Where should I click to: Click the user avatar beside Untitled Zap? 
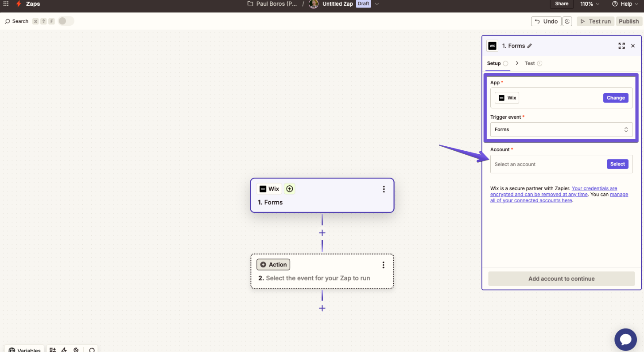point(314,4)
